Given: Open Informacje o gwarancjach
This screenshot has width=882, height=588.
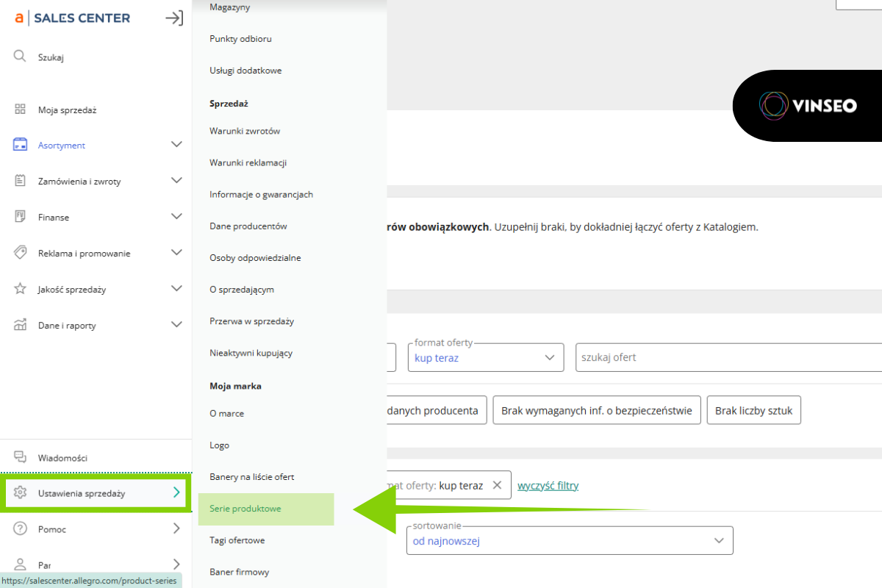Looking at the screenshot, I should click(261, 195).
